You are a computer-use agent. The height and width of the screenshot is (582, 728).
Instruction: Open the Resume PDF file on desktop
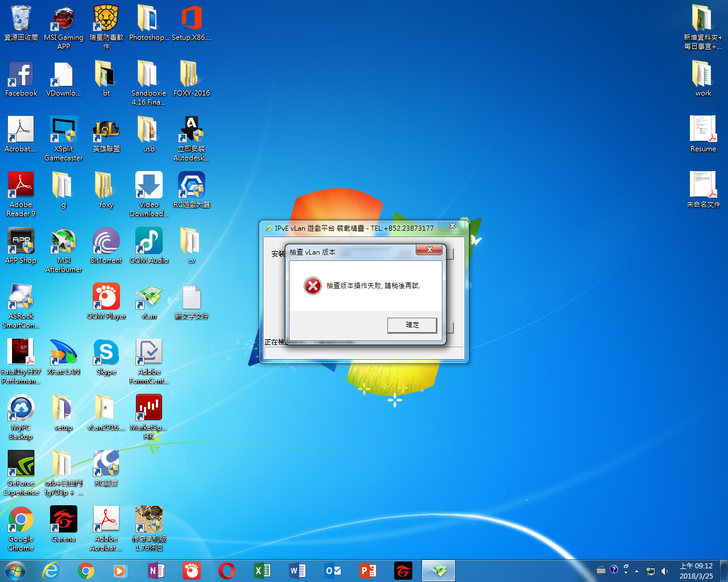click(703, 131)
